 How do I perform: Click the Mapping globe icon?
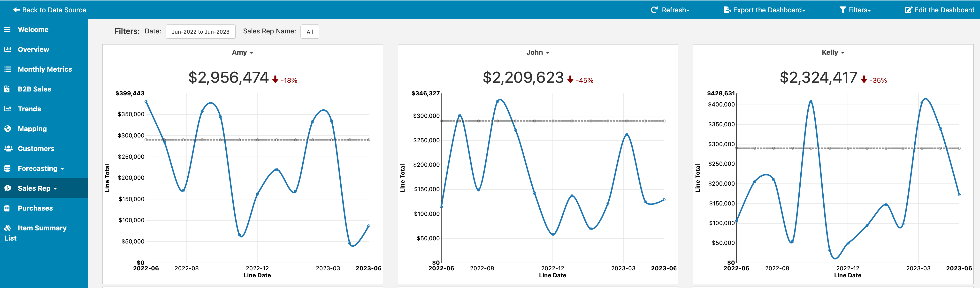click(x=7, y=129)
